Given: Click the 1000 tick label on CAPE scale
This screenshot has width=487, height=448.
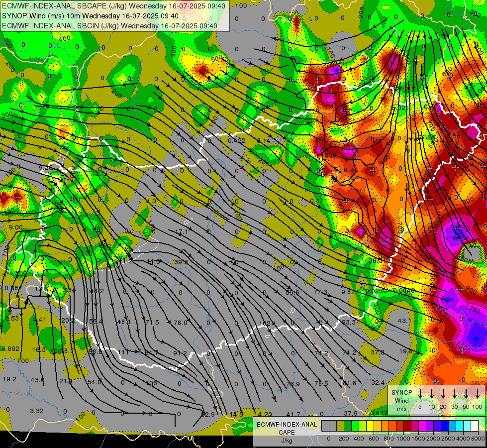Looking at the screenshot, I should (404, 439).
